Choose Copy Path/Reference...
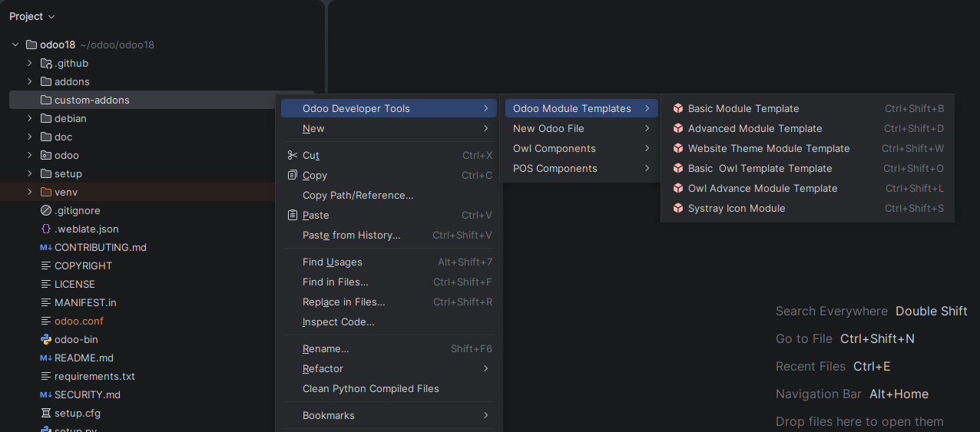The height and width of the screenshot is (432, 980). coord(389,195)
